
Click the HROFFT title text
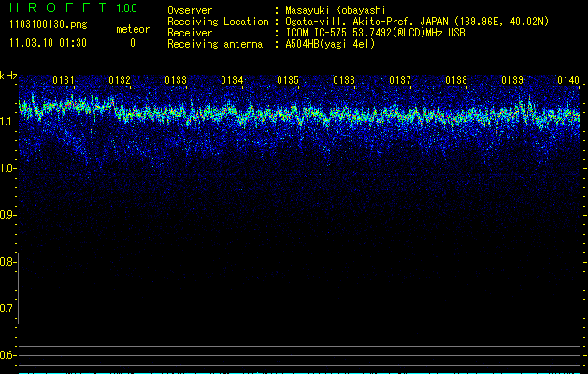coord(55,9)
